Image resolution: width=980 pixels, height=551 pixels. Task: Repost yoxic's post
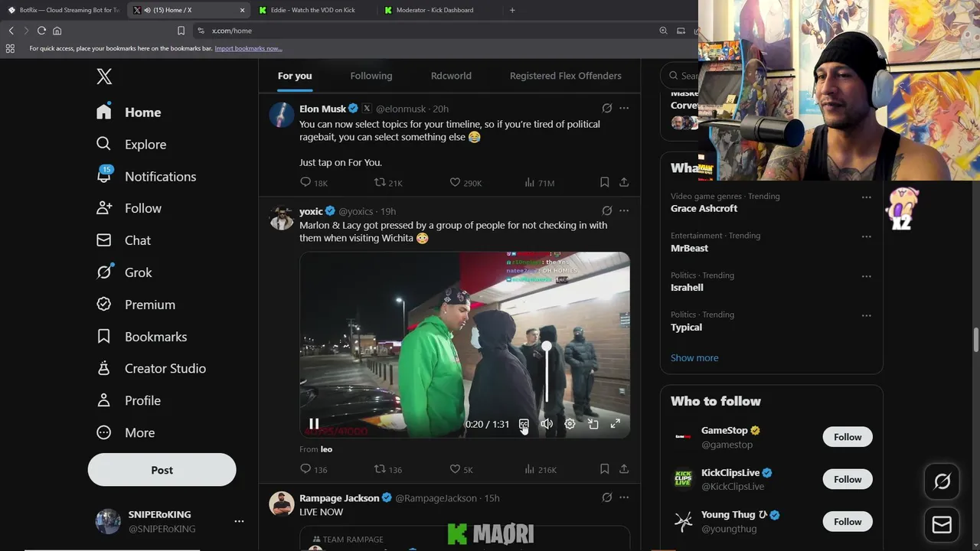[387, 469]
